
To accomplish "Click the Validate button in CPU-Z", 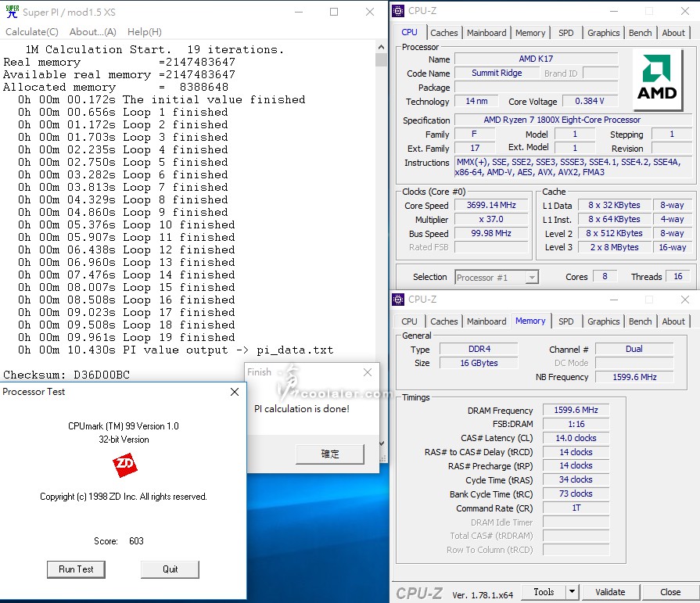I will click(x=610, y=592).
